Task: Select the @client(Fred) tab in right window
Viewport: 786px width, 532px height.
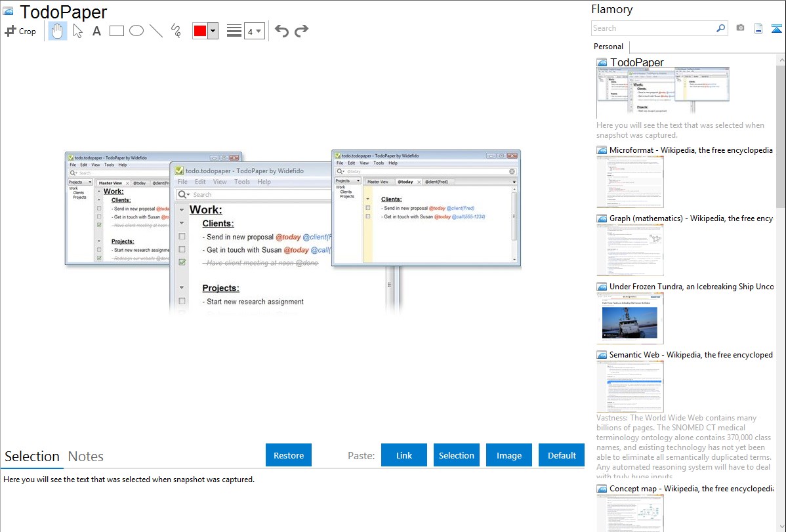Action: coord(436,182)
